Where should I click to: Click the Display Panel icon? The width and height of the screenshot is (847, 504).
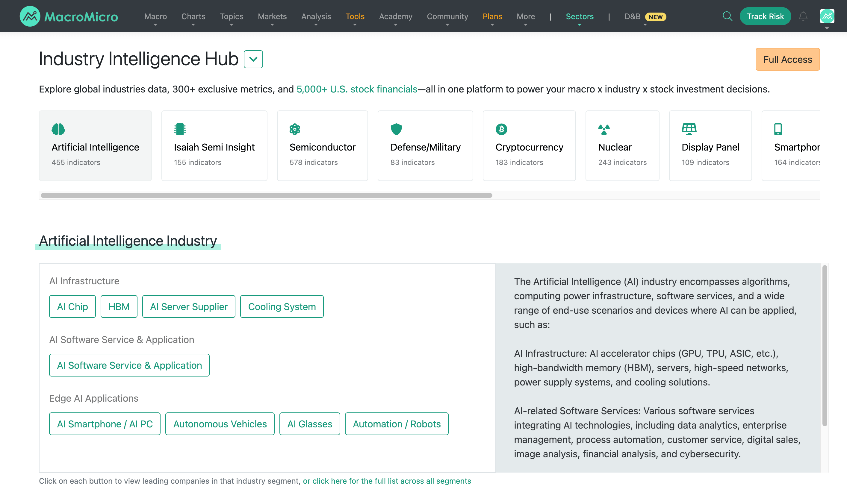point(689,129)
